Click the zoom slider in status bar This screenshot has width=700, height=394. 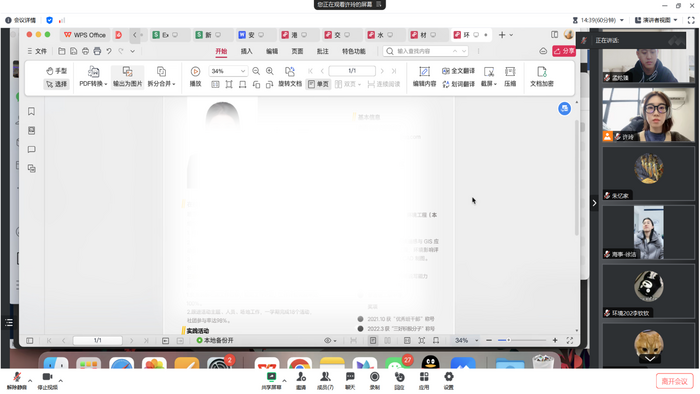tap(521, 340)
